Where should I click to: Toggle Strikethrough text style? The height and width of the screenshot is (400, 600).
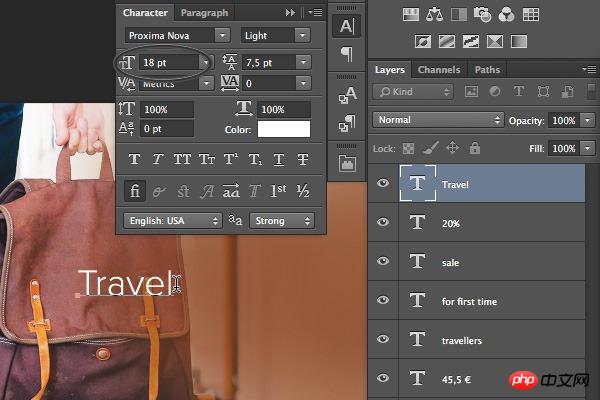tap(303, 159)
